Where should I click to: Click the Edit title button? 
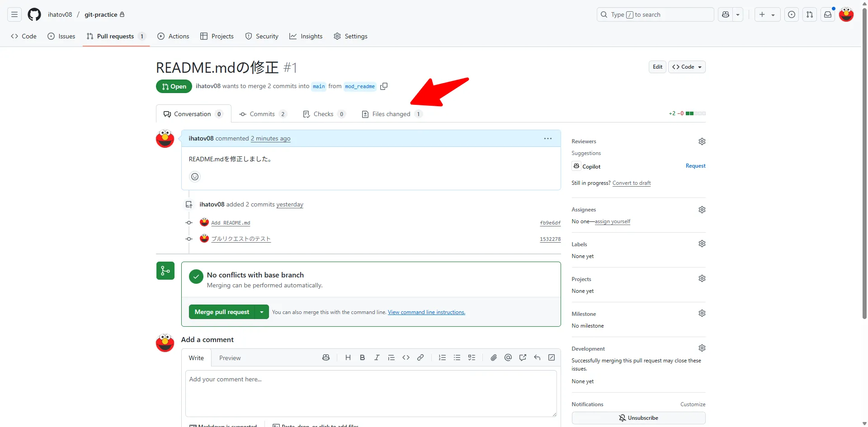point(657,67)
